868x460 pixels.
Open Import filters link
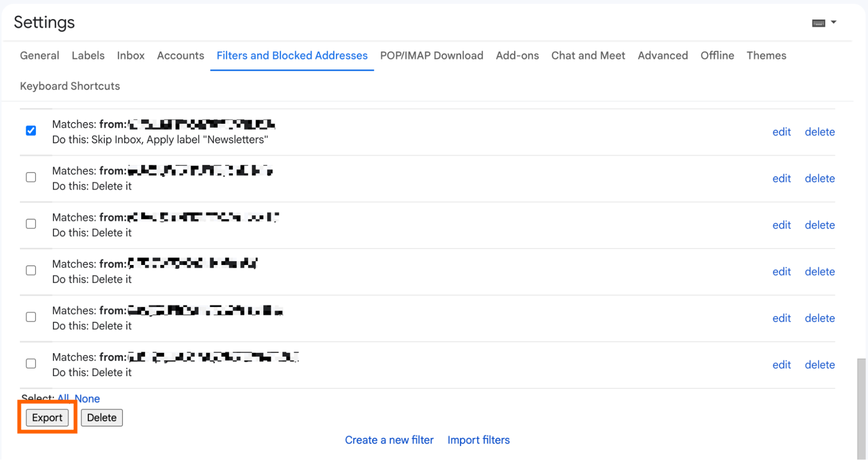pyautogui.click(x=479, y=440)
